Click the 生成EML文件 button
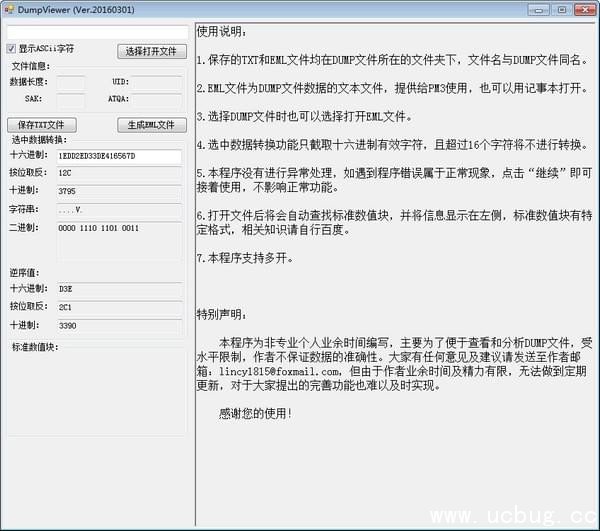This screenshot has height=531, width=600. [152, 125]
